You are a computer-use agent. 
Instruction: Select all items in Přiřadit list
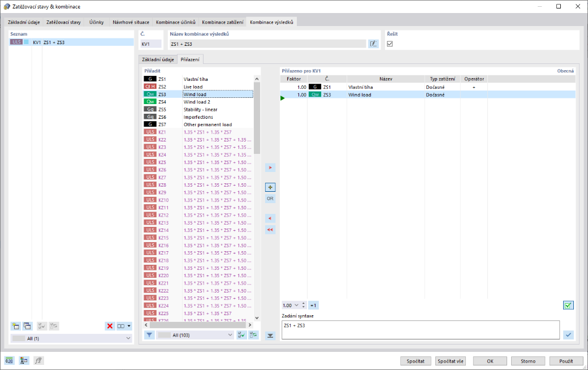241,335
